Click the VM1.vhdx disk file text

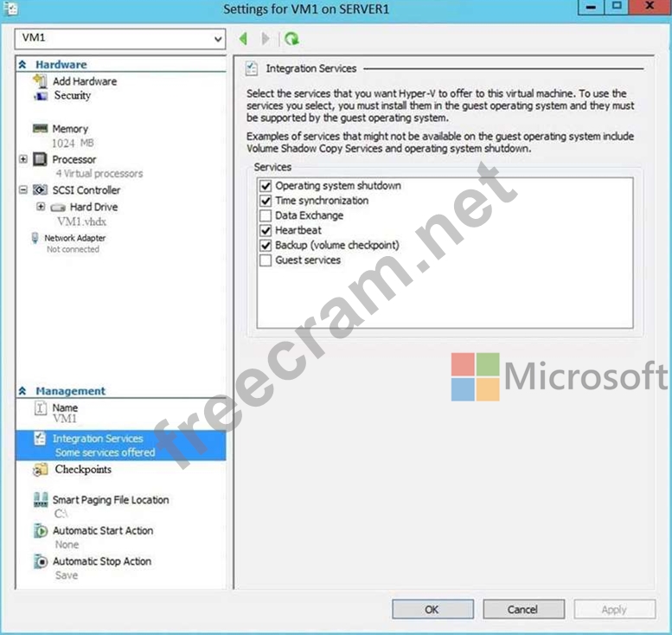pos(82,221)
